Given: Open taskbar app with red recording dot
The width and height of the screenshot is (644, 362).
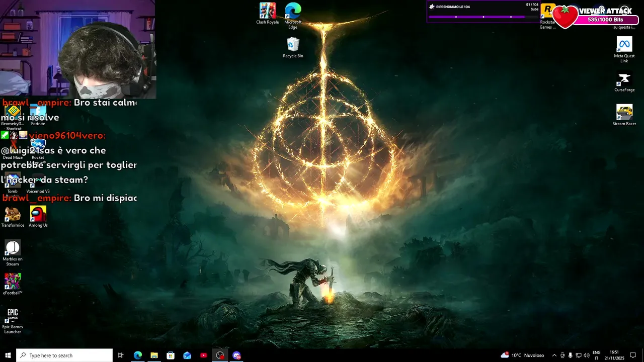Looking at the screenshot, I should (220, 355).
